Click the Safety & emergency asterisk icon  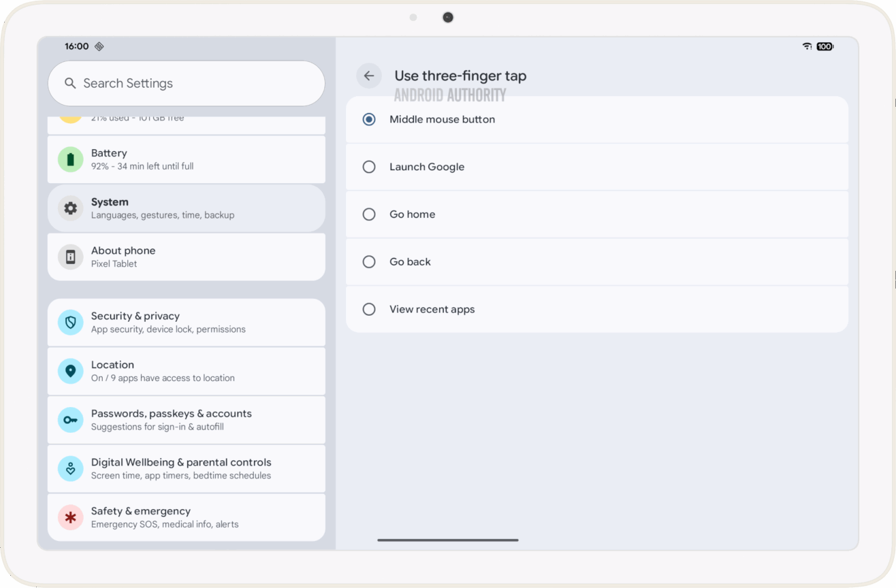[71, 518]
